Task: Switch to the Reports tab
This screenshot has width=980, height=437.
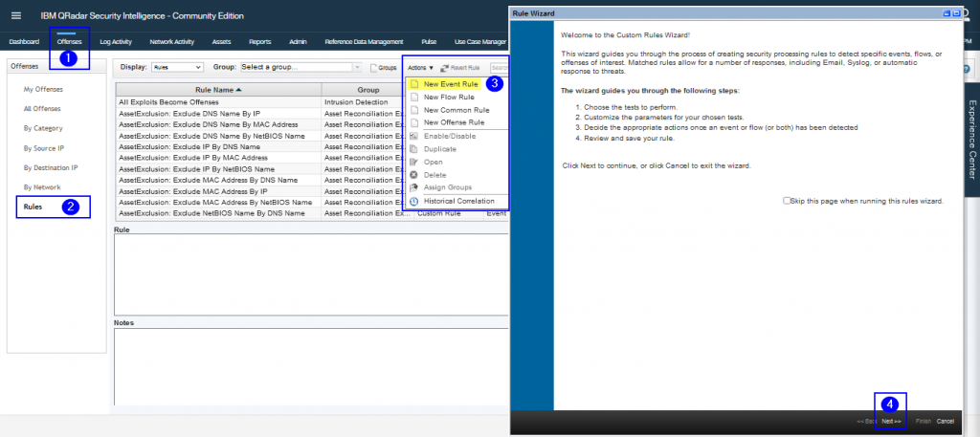Action: [260, 42]
